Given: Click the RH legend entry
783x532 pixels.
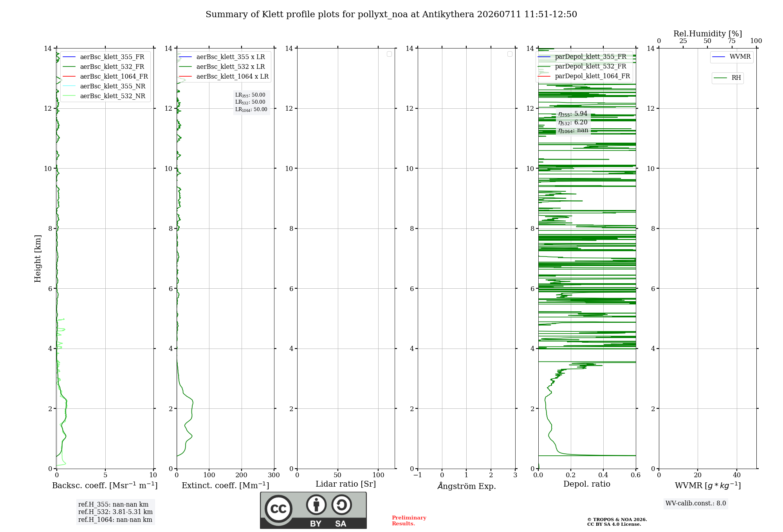Looking at the screenshot, I should [727, 78].
